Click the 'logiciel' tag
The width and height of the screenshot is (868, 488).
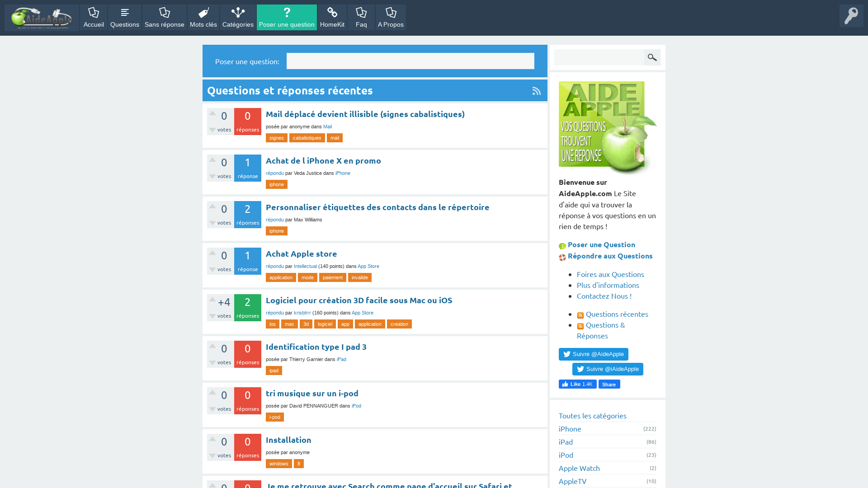325,324
